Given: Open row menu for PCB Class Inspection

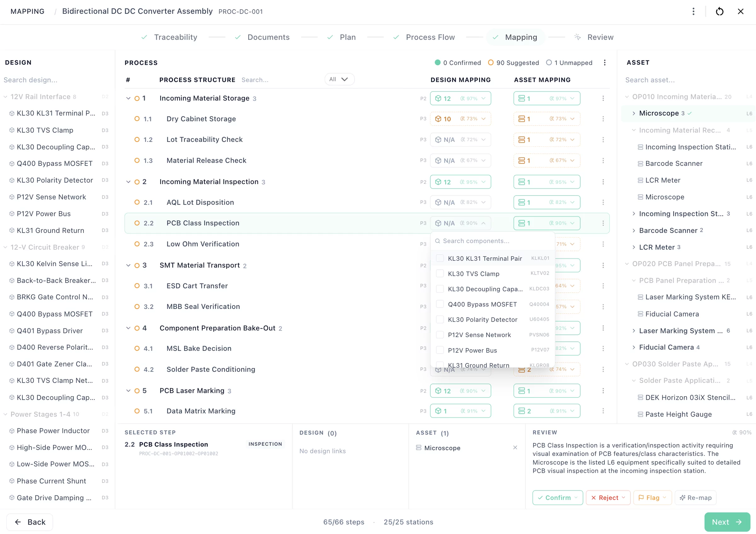Looking at the screenshot, I should pyautogui.click(x=603, y=223).
